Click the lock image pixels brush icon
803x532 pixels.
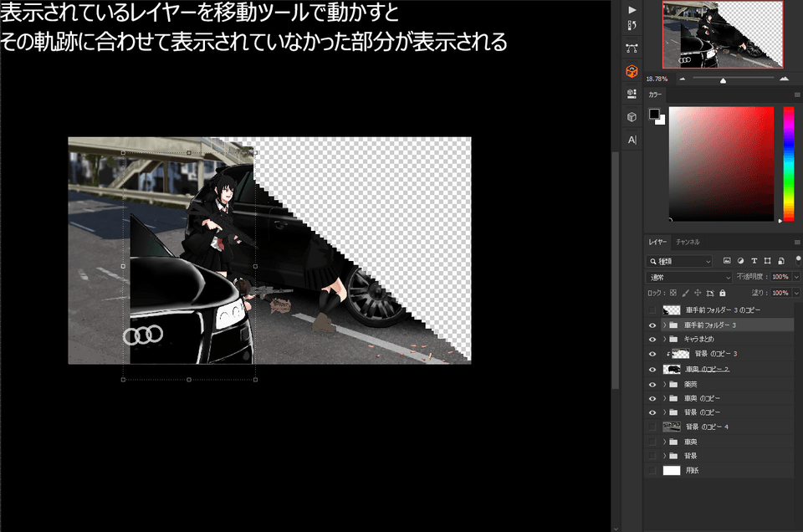(x=685, y=294)
